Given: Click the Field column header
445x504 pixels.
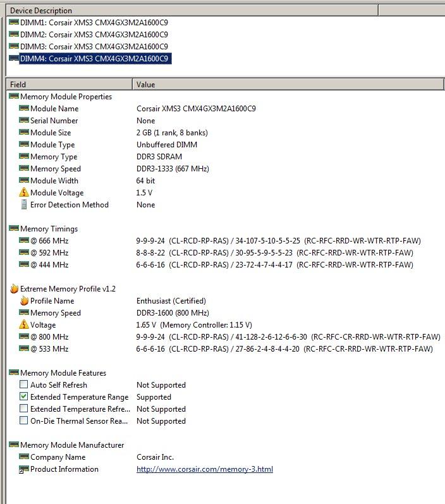Looking at the screenshot, I should (69, 85).
